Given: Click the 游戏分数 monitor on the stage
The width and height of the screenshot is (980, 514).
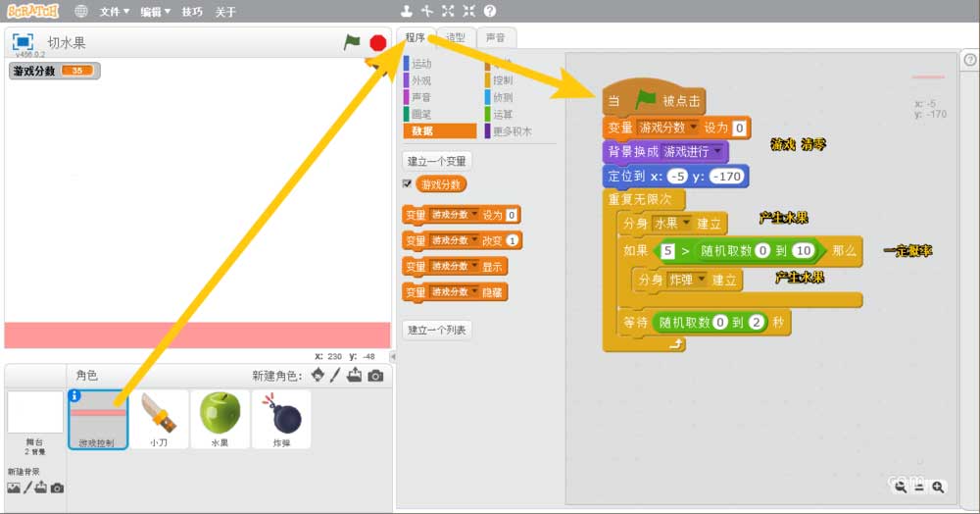Looking at the screenshot, I should click(x=54, y=71).
